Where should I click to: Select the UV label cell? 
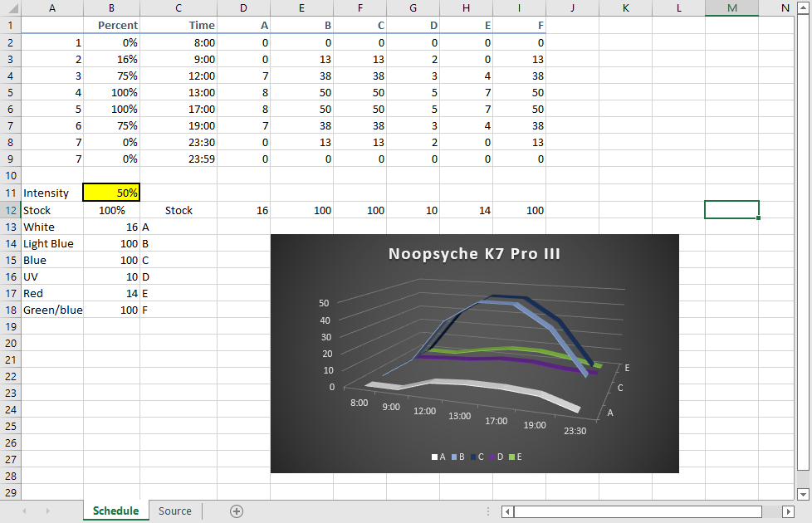(x=52, y=276)
